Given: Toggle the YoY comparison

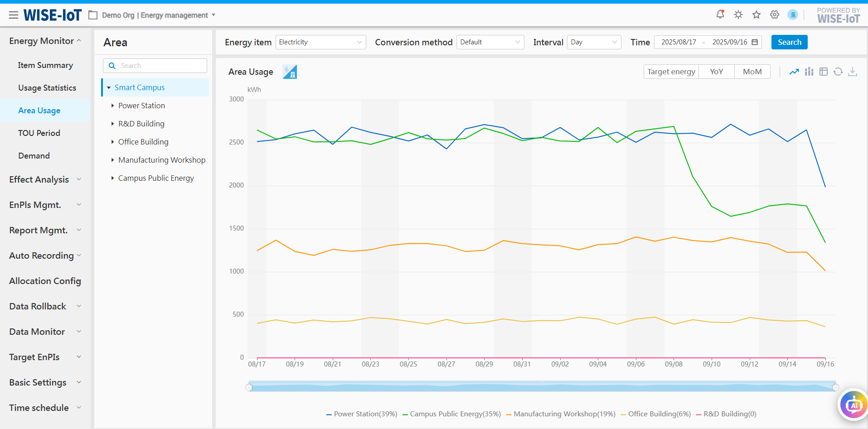Looking at the screenshot, I should pyautogui.click(x=716, y=72).
